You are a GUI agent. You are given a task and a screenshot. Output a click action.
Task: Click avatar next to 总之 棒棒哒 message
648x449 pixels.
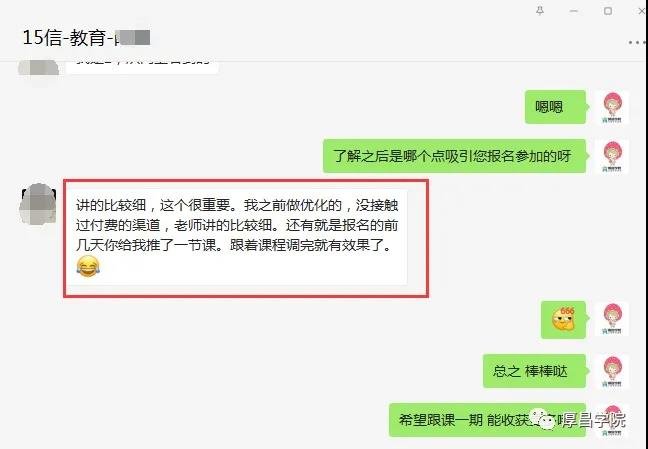click(612, 371)
